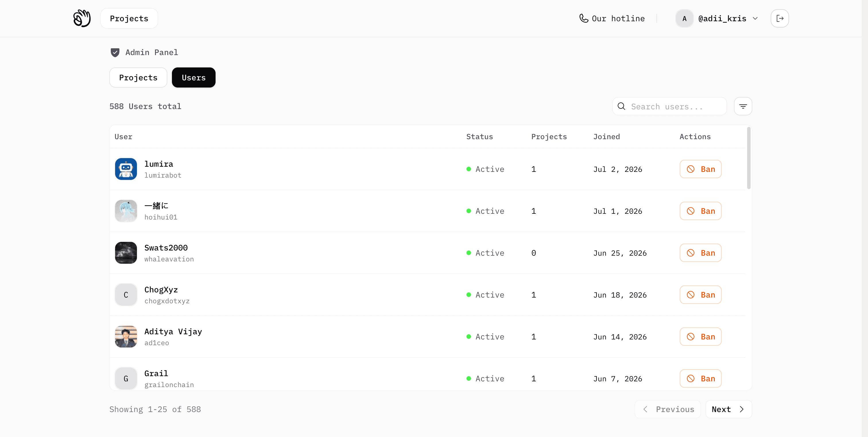Expand the @adii_kris account dropdown
The height and width of the screenshot is (437, 868).
[755, 19]
